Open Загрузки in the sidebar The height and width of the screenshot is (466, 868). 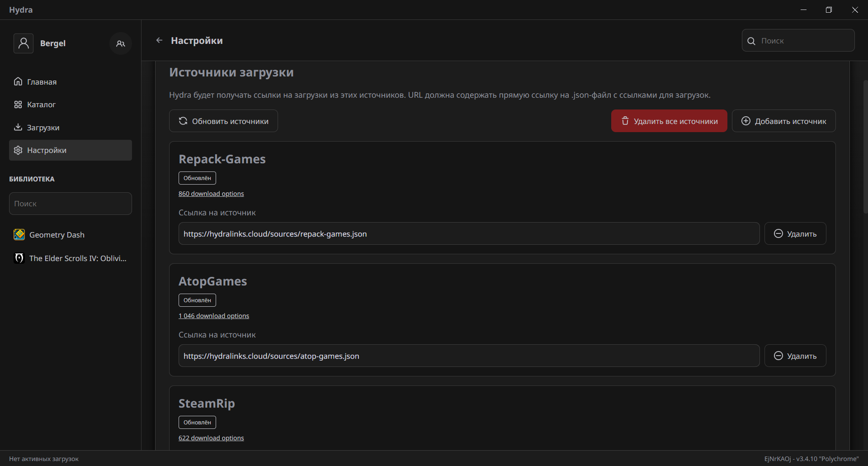(71, 127)
